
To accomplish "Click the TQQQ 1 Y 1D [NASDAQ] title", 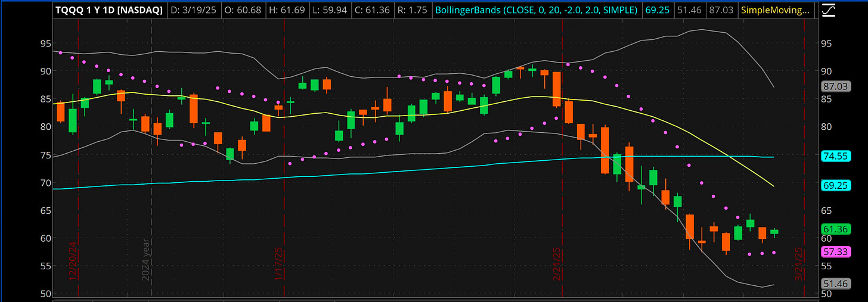I will 108,10.
